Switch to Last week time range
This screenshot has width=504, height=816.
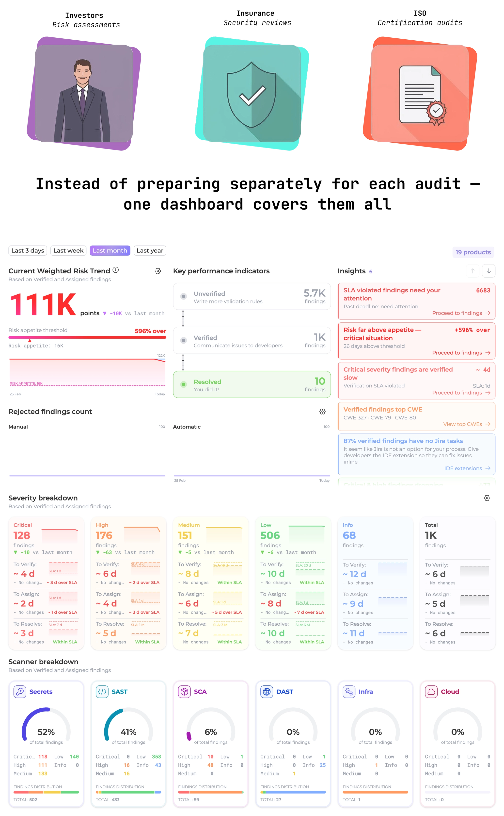(x=68, y=250)
